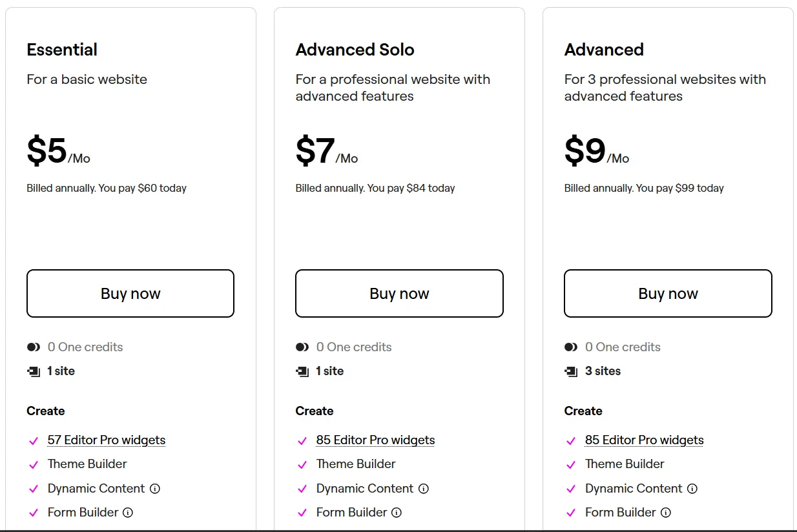Click Form Builder info icon in Essential plan
This screenshot has width=797, height=532.
coord(128,513)
